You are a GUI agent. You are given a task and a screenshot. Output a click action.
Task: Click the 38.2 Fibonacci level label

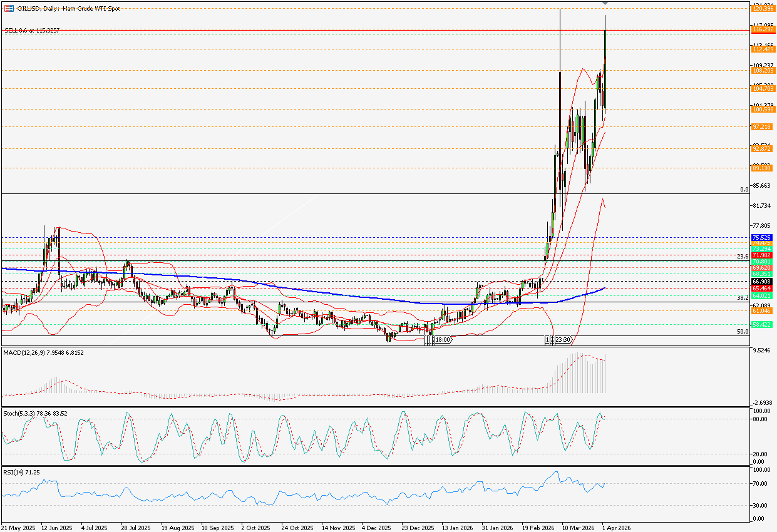(x=743, y=298)
